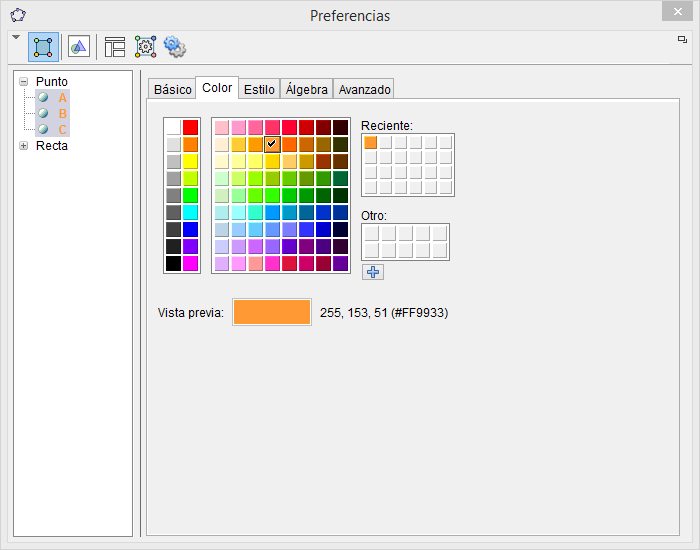Pick black in the grayscale column
Viewport: 700px width, 550px height.
[174, 263]
